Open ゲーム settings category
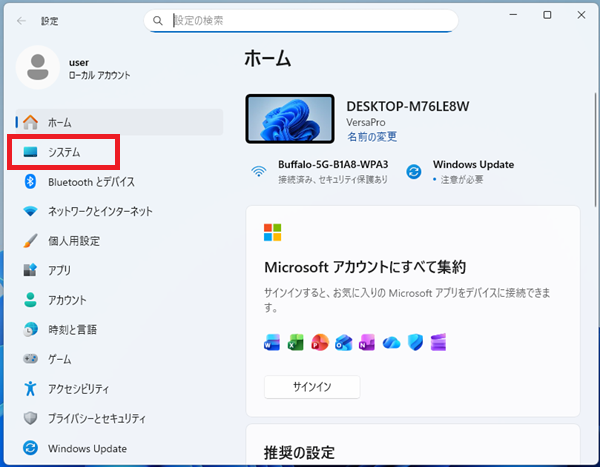 click(119, 359)
